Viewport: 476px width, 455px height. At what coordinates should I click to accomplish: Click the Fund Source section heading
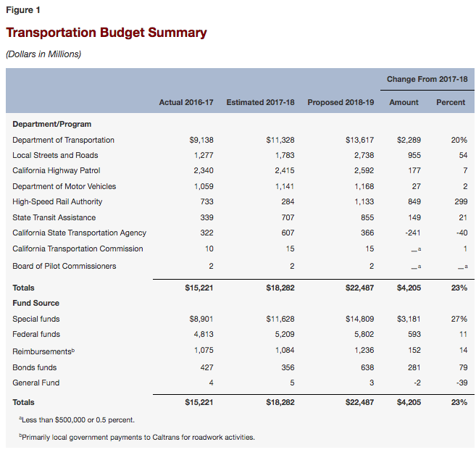point(36,303)
